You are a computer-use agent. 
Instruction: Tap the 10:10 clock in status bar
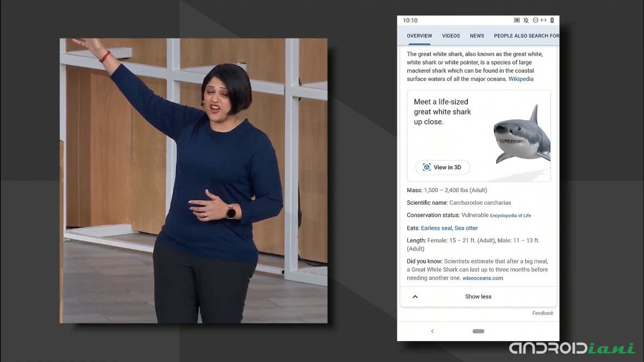point(410,20)
